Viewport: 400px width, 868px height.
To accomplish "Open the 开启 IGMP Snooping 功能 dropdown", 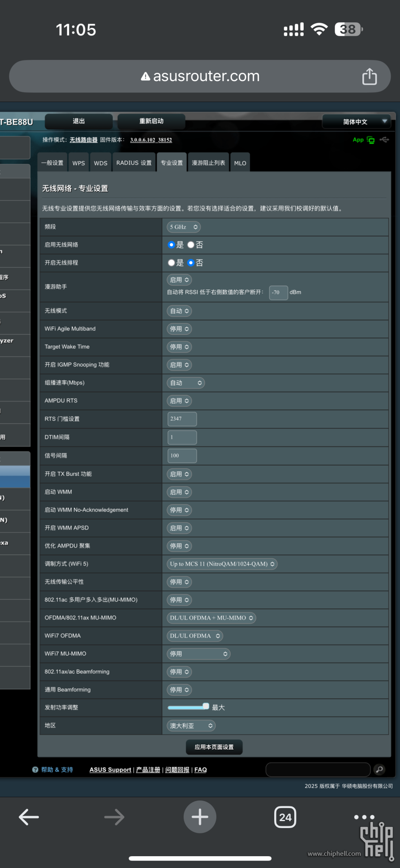I will pos(179,365).
